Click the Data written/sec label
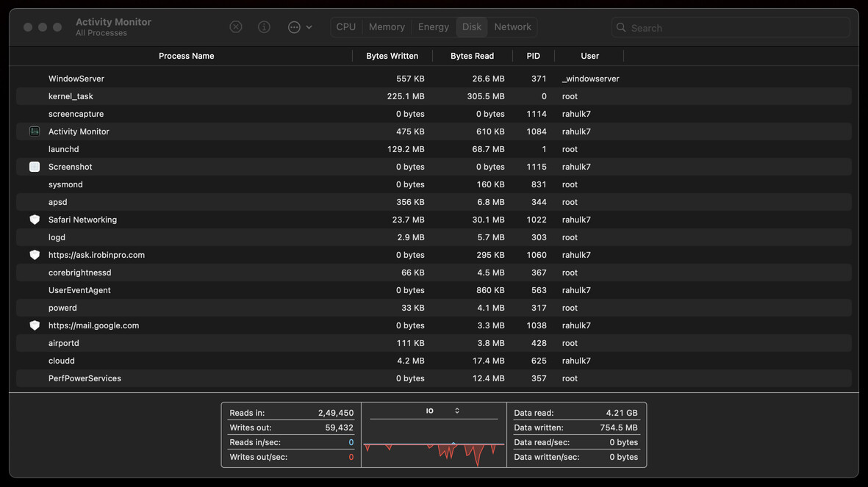Image resolution: width=868 pixels, height=487 pixels. click(547, 457)
